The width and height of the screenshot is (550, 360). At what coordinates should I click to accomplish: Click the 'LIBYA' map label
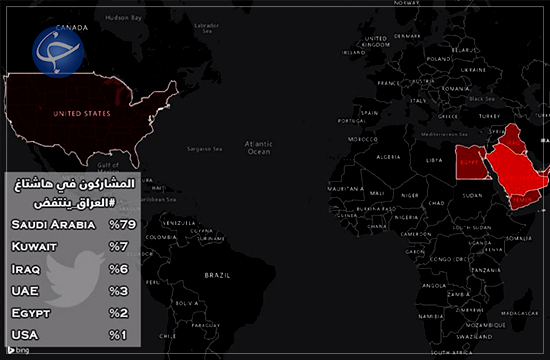pyautogui.click(x=434, y=160)
